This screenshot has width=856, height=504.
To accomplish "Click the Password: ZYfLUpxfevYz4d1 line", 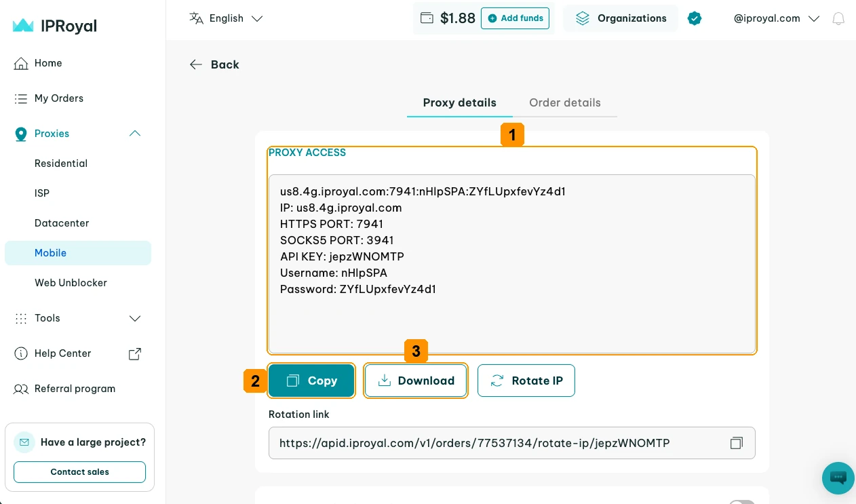I will tap(358, 289).
